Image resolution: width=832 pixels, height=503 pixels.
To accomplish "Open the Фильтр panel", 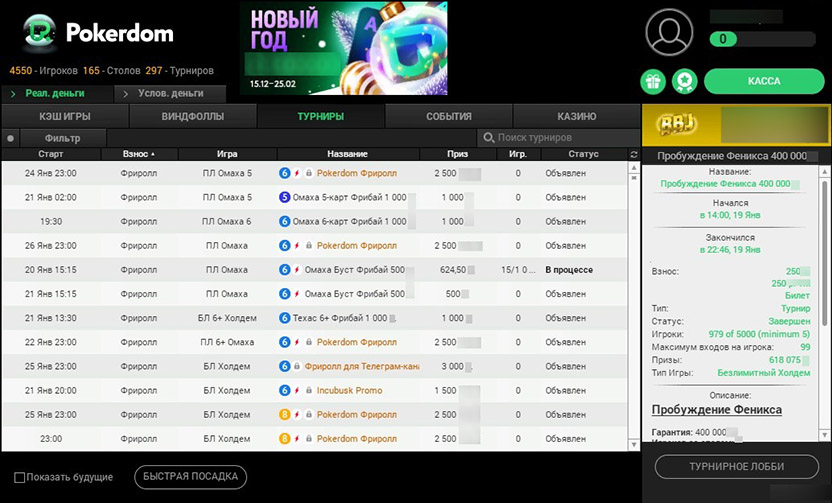I will (x=63, y=138).
